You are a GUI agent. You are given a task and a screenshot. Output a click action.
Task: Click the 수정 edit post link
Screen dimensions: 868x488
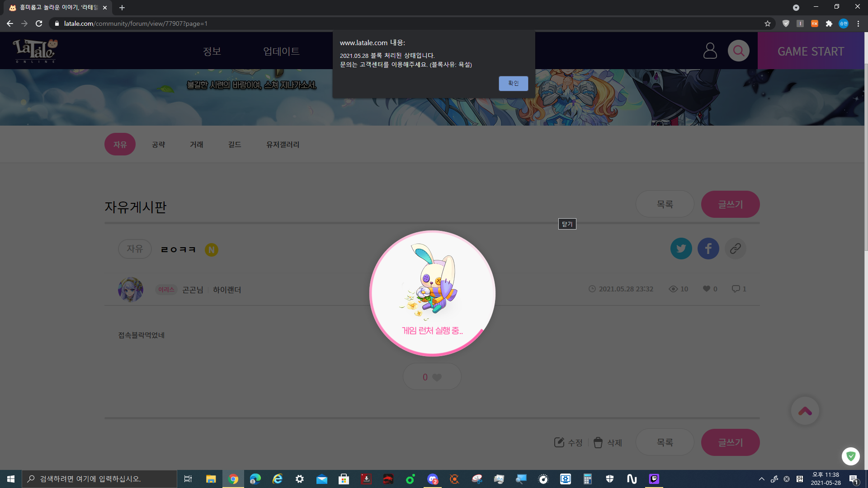(x=568, y=442)
